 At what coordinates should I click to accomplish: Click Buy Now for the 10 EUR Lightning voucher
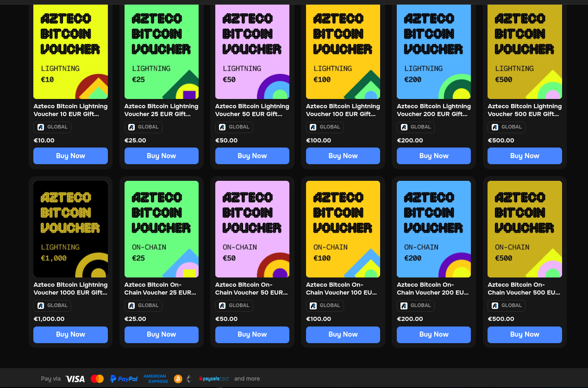70,156
